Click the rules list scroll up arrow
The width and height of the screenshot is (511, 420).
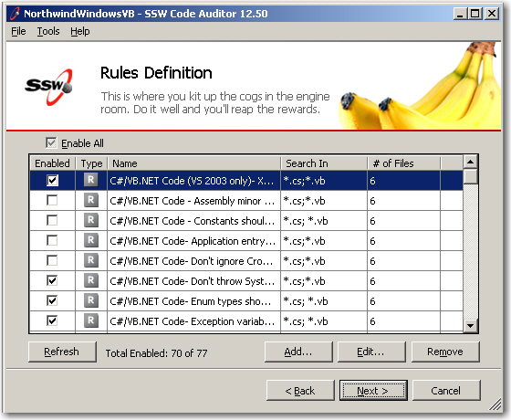470,162
